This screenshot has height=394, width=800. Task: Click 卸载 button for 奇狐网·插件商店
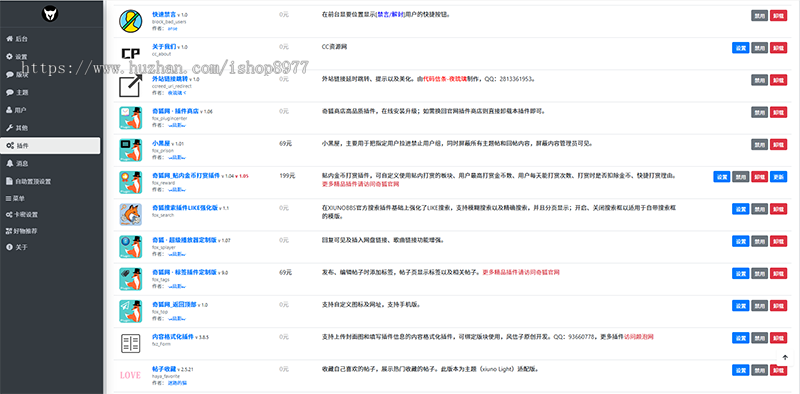[778, 112]
